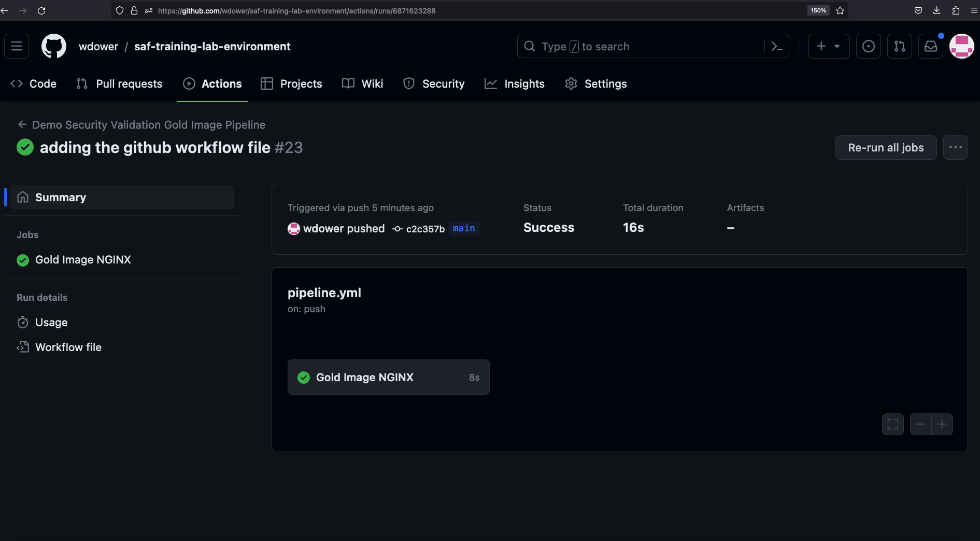Image resolution: width=980 pixels, height=541 pixels.
Task: Bookmark this page with star icon
Action: (x=840, y=10)
